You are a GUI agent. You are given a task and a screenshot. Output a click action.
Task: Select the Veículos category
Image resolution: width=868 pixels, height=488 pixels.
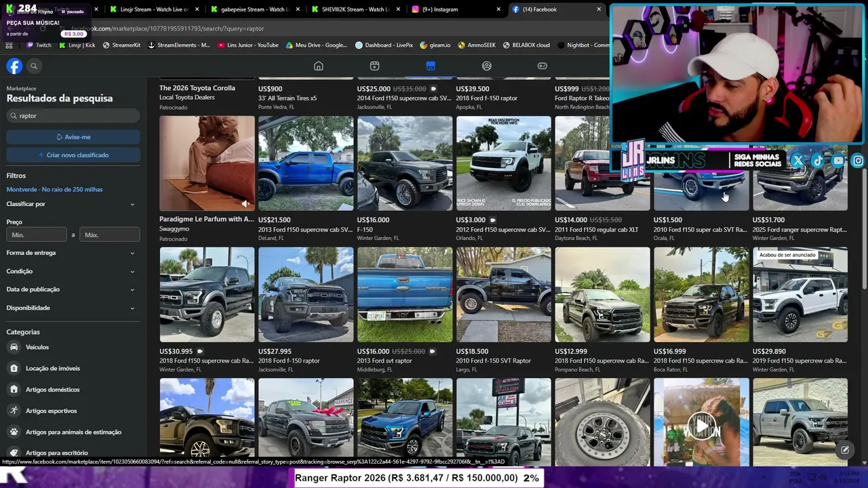tap(73, 347)
